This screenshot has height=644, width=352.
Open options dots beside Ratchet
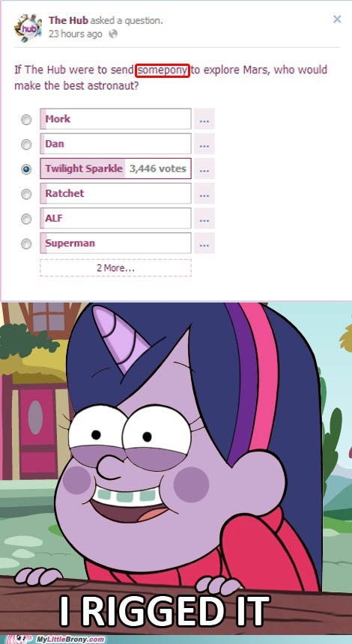[204, 193]
